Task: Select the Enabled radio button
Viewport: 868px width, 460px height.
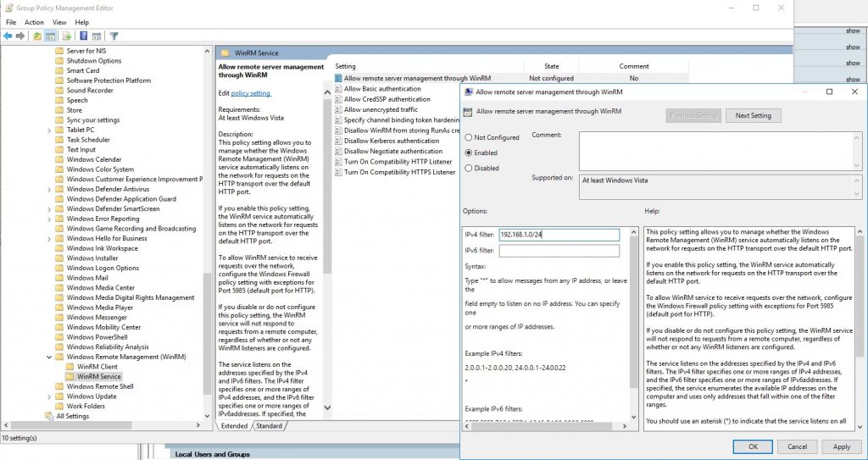Action: [468, 153]
